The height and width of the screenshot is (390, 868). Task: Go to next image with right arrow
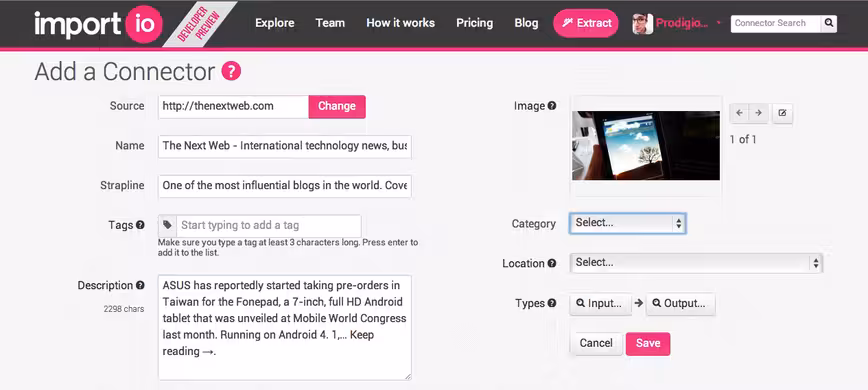[758, 113]
